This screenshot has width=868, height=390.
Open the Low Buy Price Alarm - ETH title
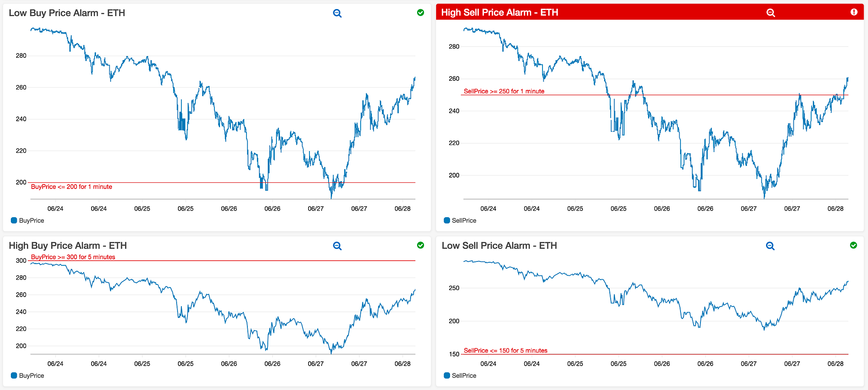point(67,13)
